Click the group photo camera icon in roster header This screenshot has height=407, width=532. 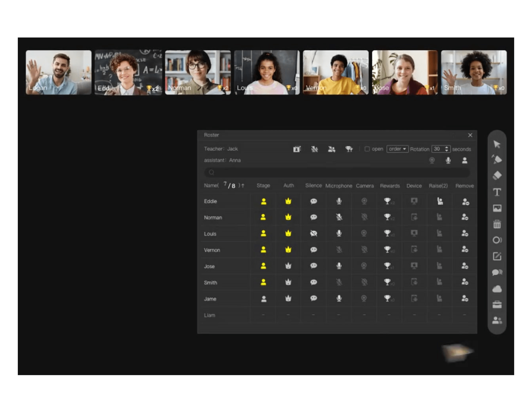(297, 149)
